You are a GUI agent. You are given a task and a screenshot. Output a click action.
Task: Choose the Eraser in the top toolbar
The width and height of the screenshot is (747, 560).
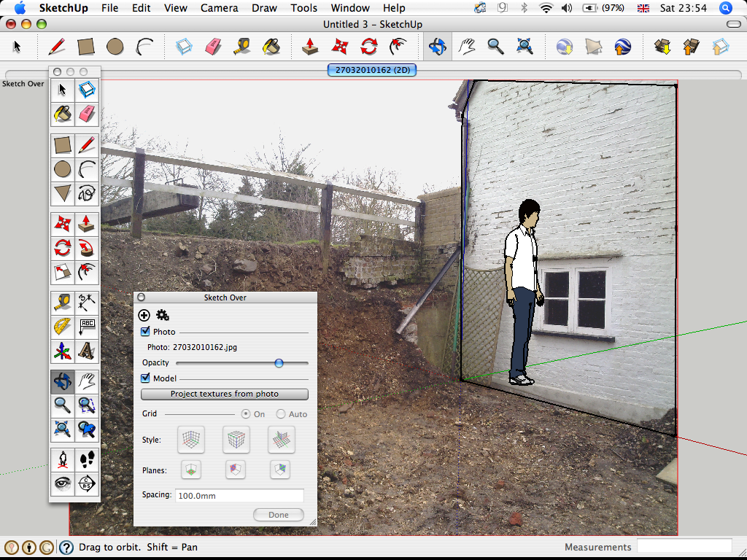click(x=213, y=47)
